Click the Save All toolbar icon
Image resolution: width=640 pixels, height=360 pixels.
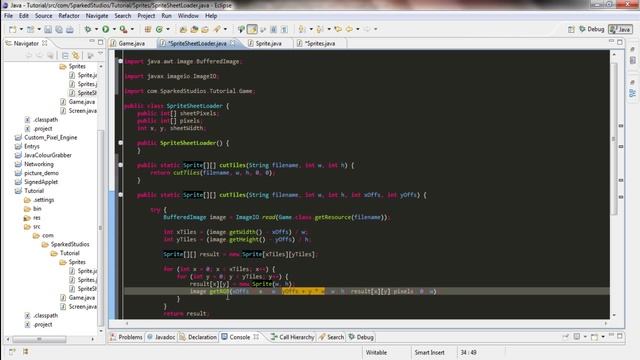pyautogui.click(x=59, y=29)
